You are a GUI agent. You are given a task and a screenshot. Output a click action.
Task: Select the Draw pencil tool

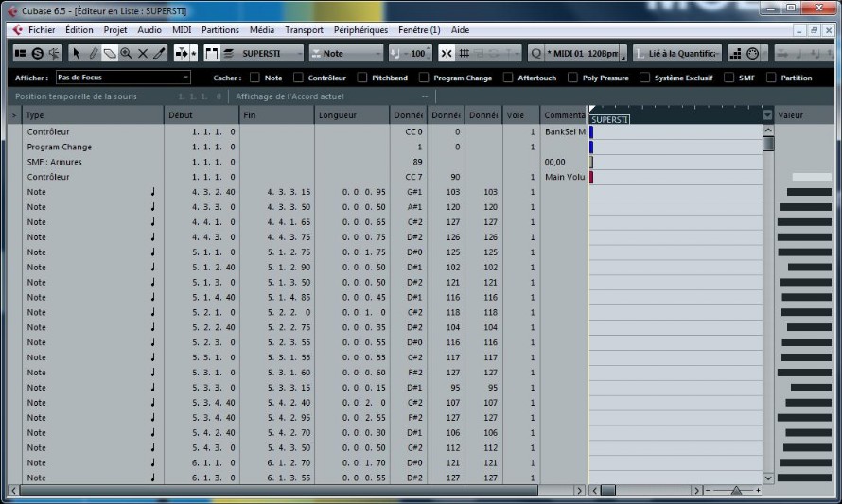[93, 53]
